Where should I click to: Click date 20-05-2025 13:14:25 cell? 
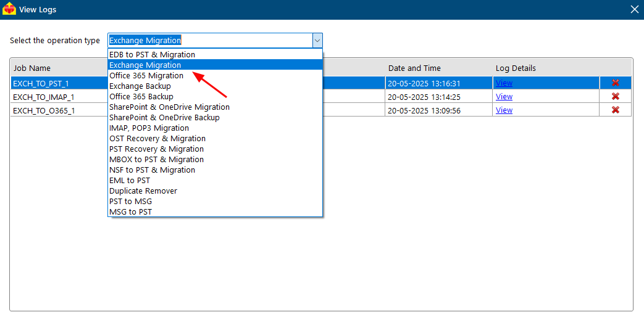[x=438, y=97]
